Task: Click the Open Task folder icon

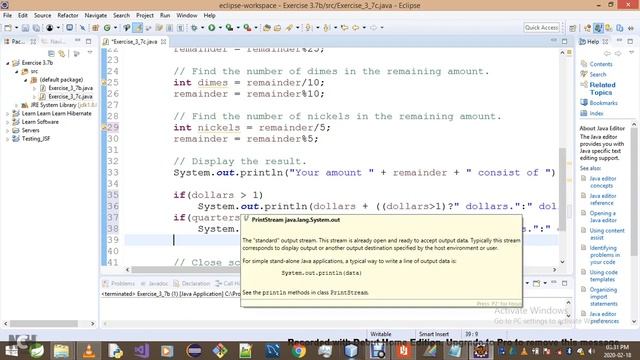Action: (278, 28)
